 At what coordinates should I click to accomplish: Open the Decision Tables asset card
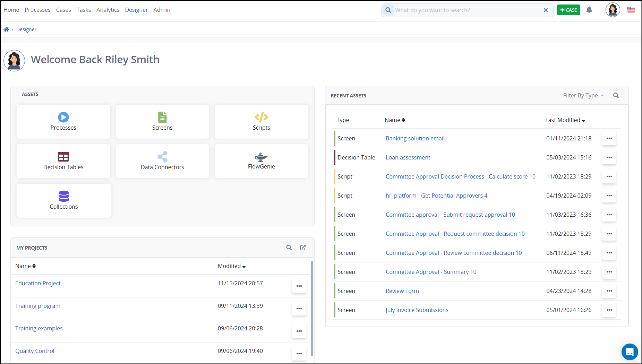click(x=63, y=161)
